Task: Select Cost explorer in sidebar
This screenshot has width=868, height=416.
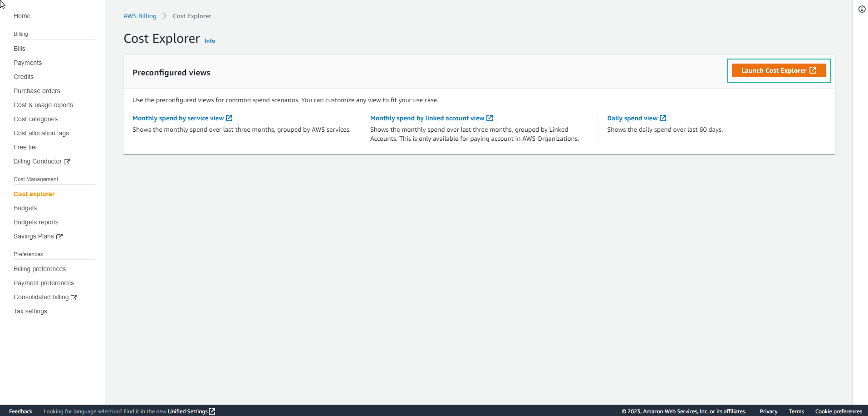Action: coord(34,194)
